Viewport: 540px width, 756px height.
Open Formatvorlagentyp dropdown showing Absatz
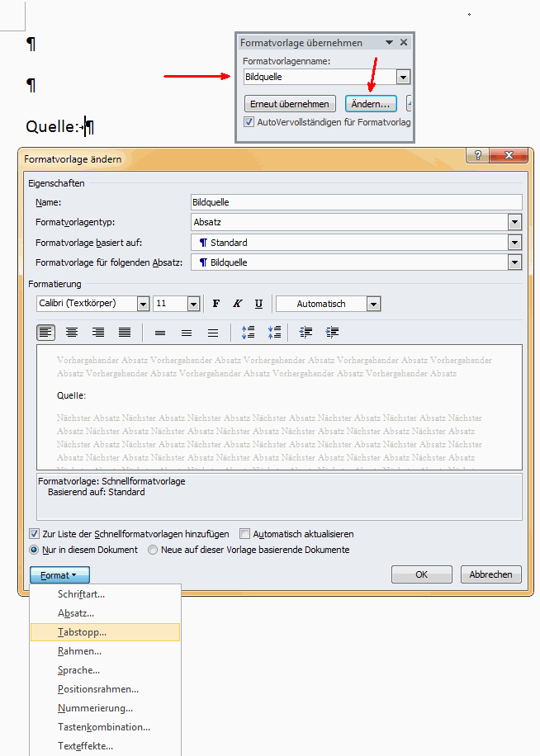[515, 222]
